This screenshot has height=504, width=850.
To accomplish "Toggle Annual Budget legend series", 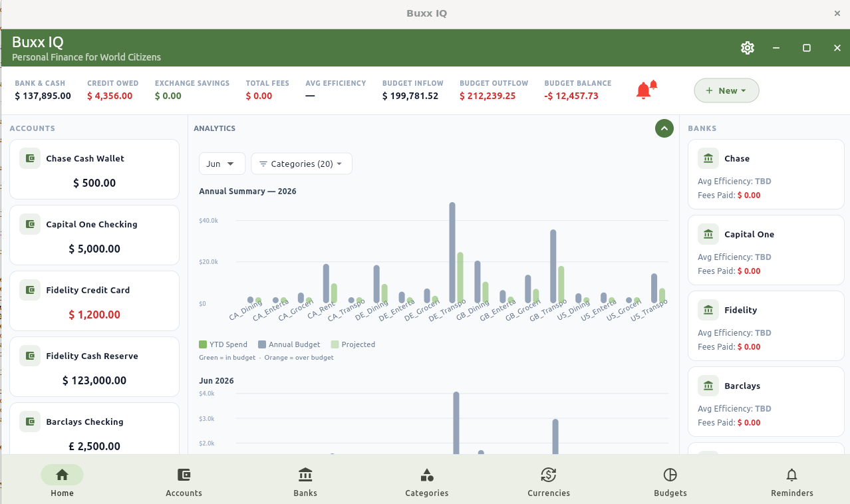I will (289, 344).
